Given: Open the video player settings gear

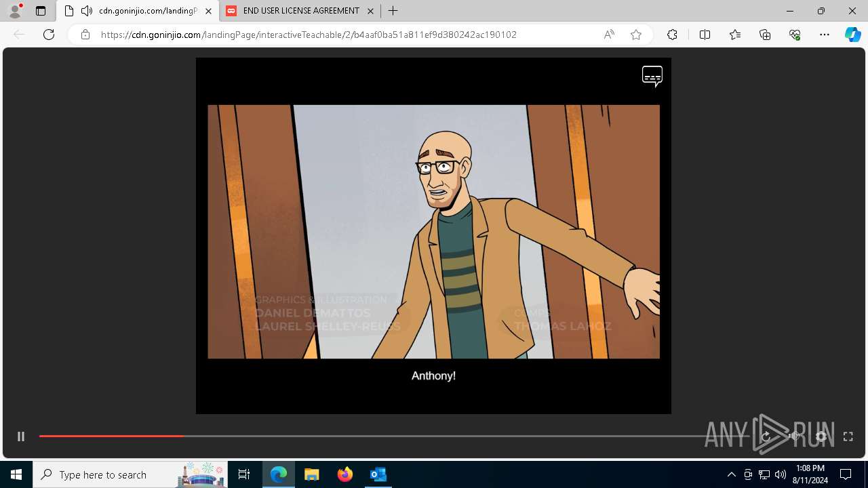Looking at the screenshot, I should (x=821, y=436).
